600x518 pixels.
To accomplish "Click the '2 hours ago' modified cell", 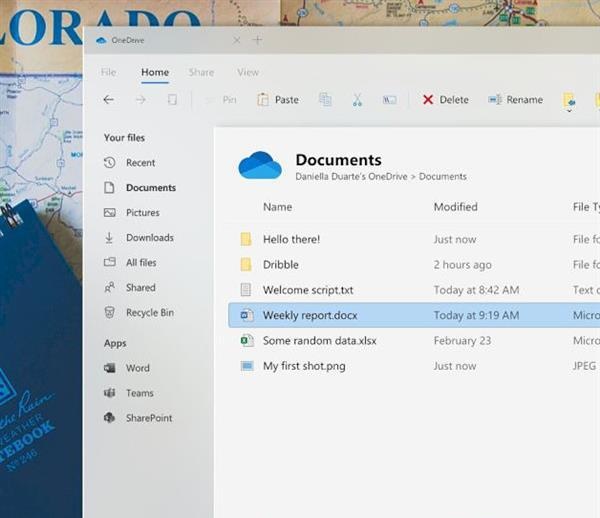I will coord(463,265).
